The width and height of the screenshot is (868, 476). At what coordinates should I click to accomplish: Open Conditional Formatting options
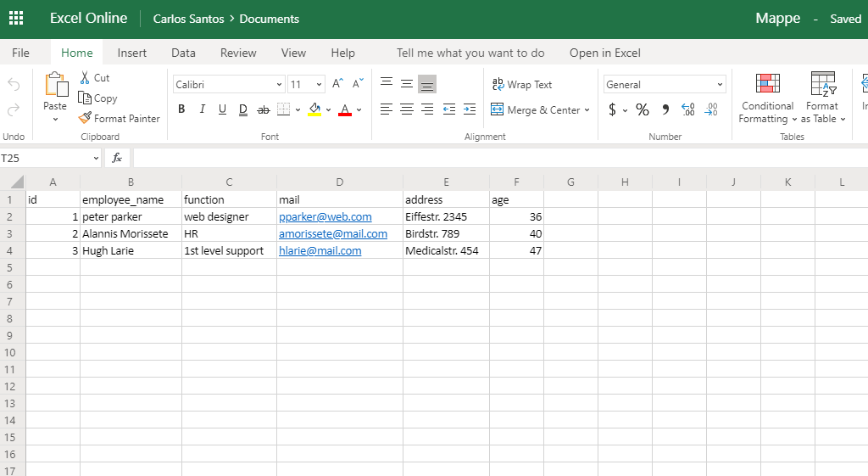pos(767,100)
